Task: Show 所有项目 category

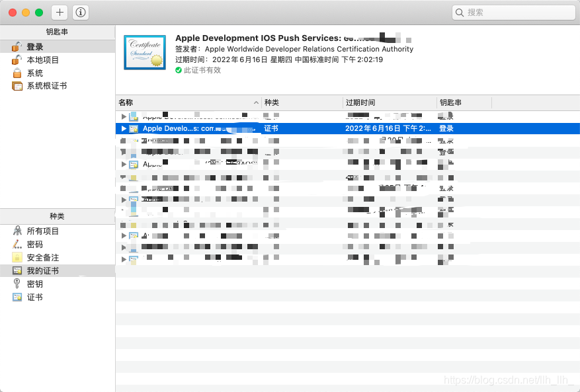Action: 58,231
